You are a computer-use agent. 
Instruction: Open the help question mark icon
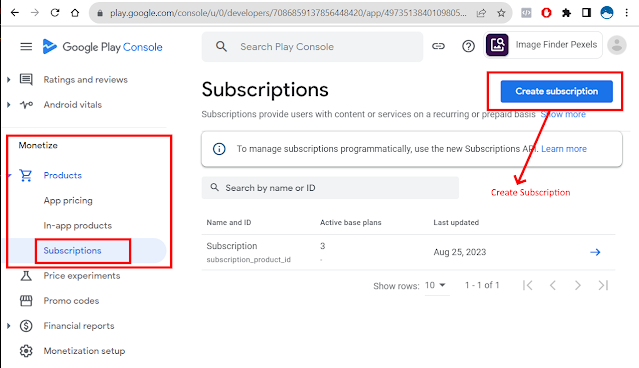468,46
